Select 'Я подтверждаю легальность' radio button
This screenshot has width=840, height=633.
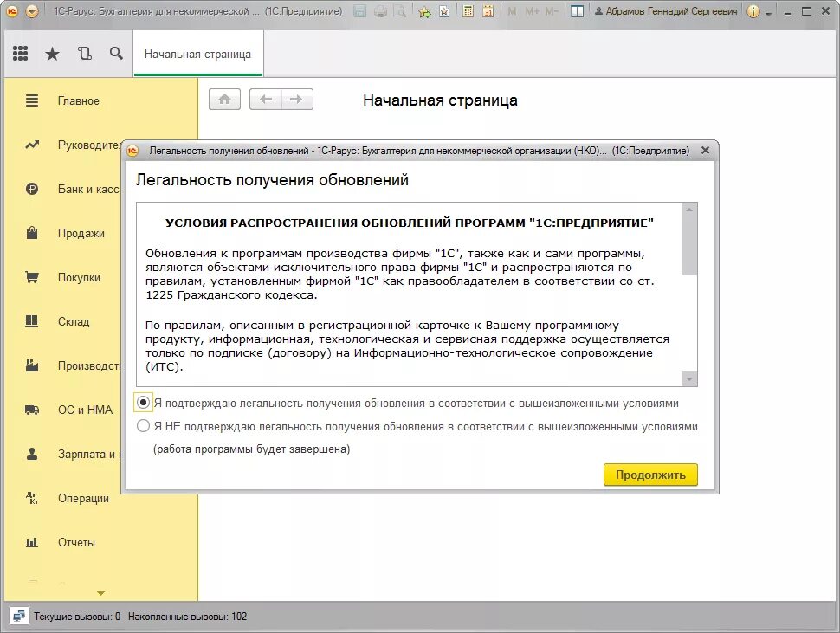143,403
